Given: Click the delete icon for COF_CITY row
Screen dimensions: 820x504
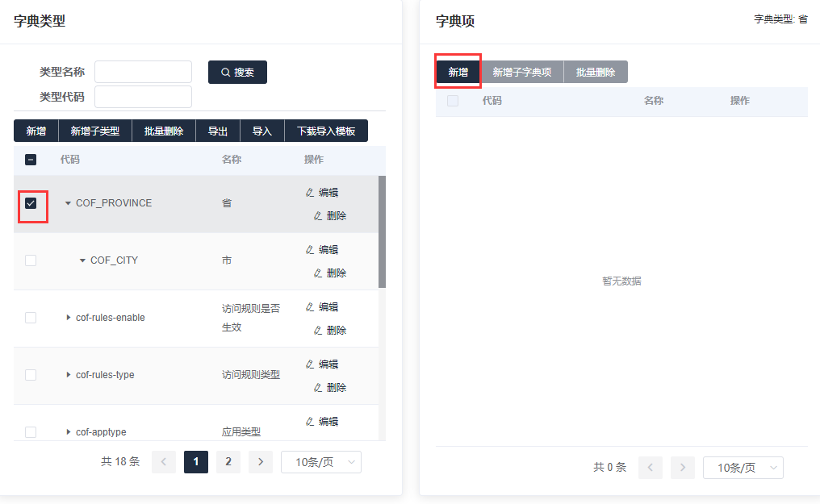Looking at the screenshot, I should coord(318,273).
